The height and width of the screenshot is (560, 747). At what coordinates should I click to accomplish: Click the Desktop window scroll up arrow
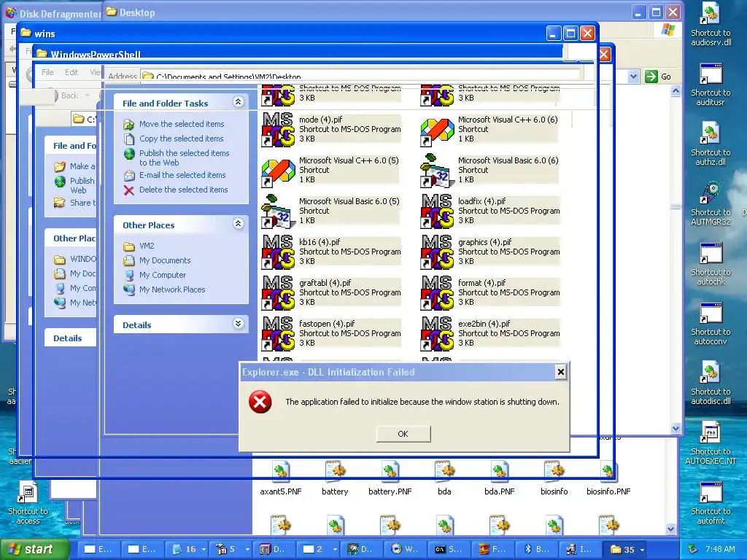(676, 90)
